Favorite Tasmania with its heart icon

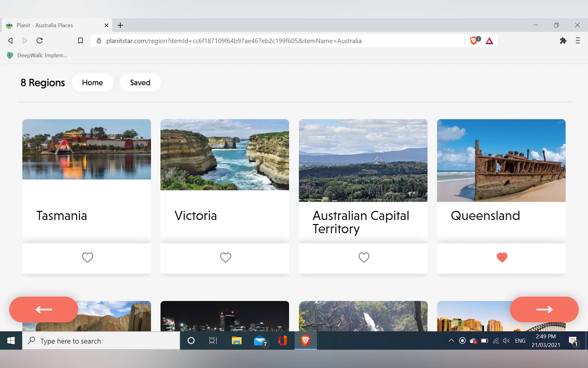[88, 257]
